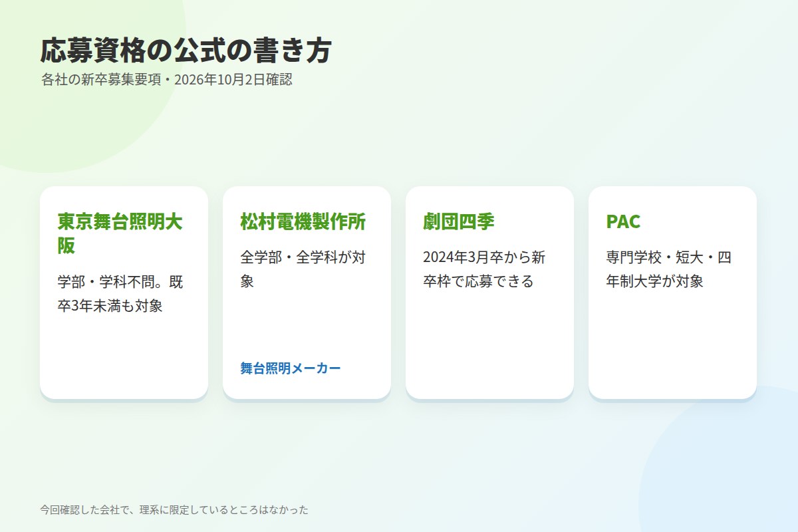Viewport: 798px width, 532px height.
Task: Click footnote 今回確認した会社で、理系に限定しているところはなかった
Action: (x=174, y=510)
